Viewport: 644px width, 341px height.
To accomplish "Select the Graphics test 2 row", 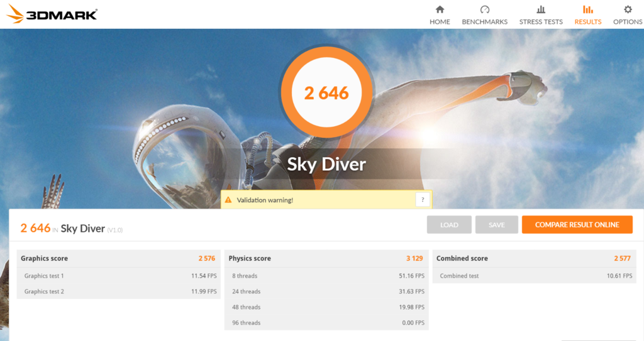I will click(118, 291).
